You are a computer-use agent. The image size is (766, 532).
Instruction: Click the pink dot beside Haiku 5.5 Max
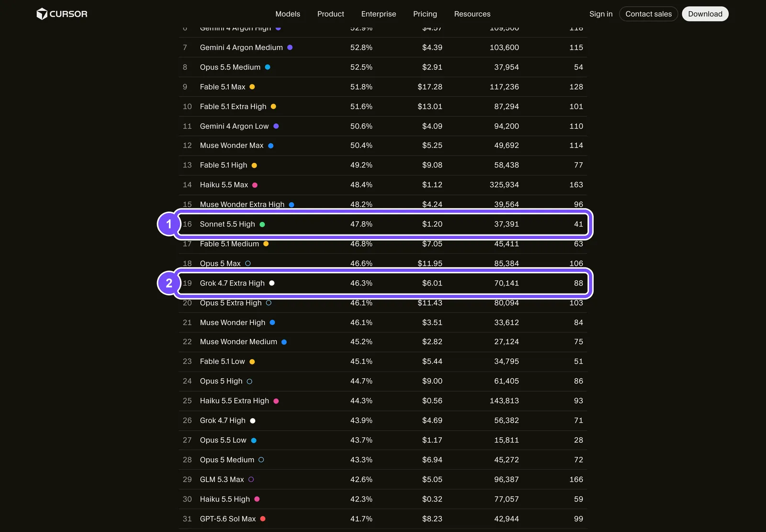[255, 185]
